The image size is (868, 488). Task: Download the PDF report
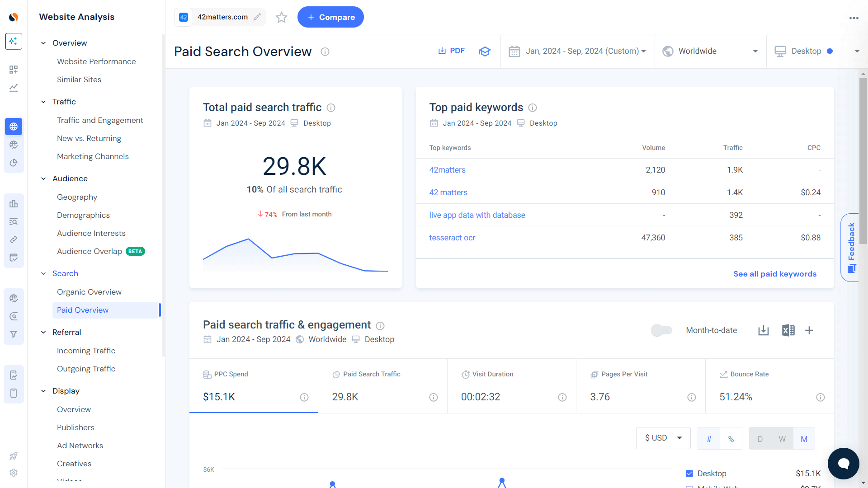tap(451, 51)
